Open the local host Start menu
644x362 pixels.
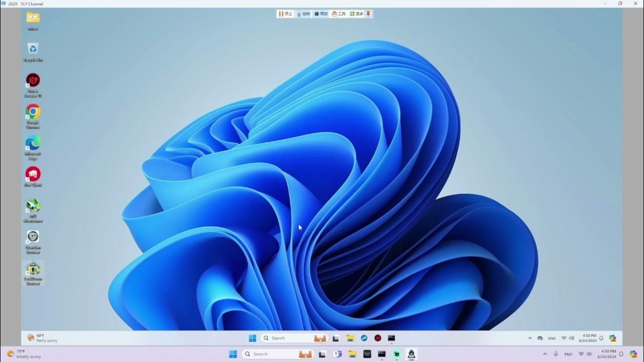coord(233,354)
